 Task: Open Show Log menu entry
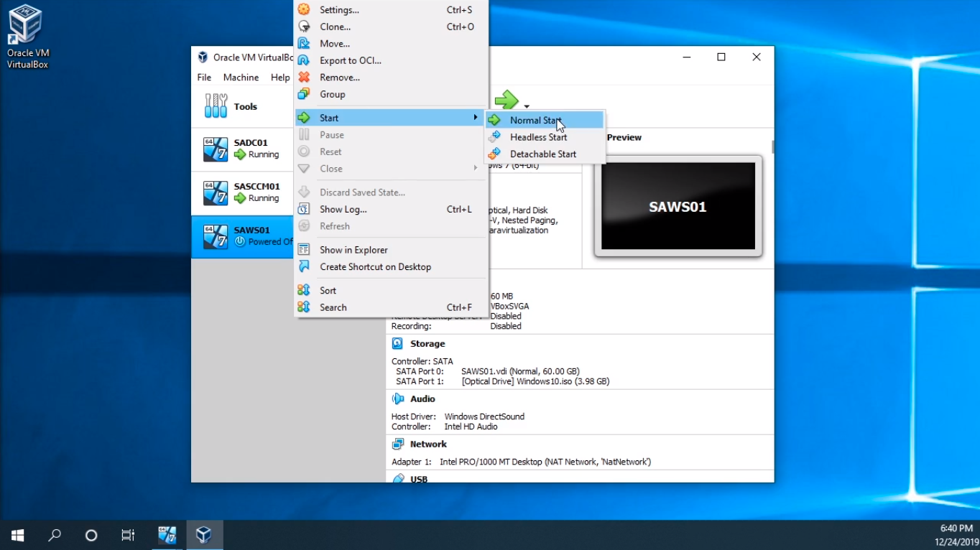pos(343,210)
